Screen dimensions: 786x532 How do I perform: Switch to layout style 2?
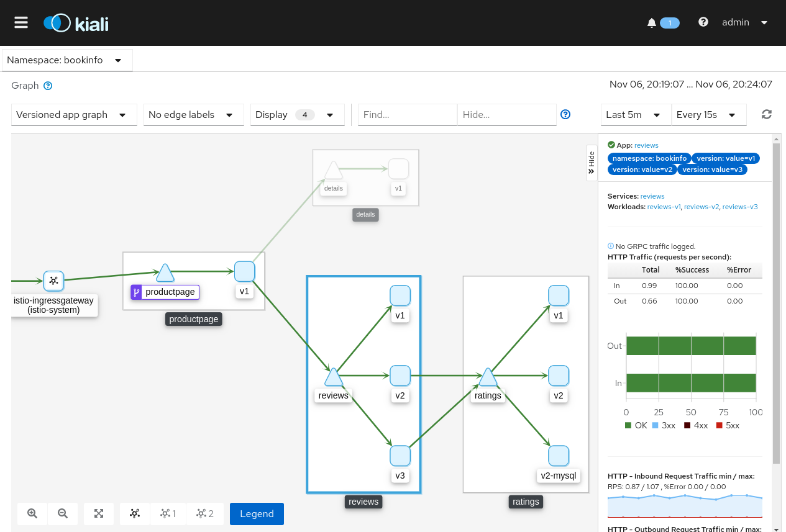tap(205, 513)
